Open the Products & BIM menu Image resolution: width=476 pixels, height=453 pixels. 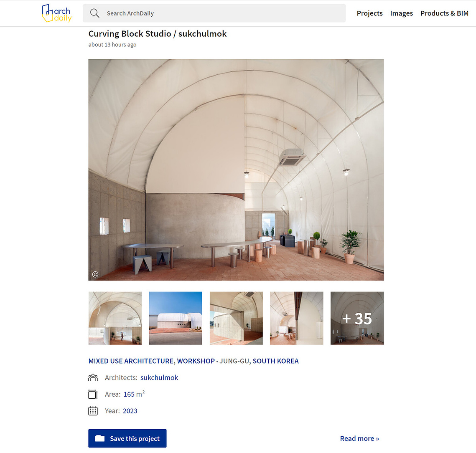[x=444, y=13]
